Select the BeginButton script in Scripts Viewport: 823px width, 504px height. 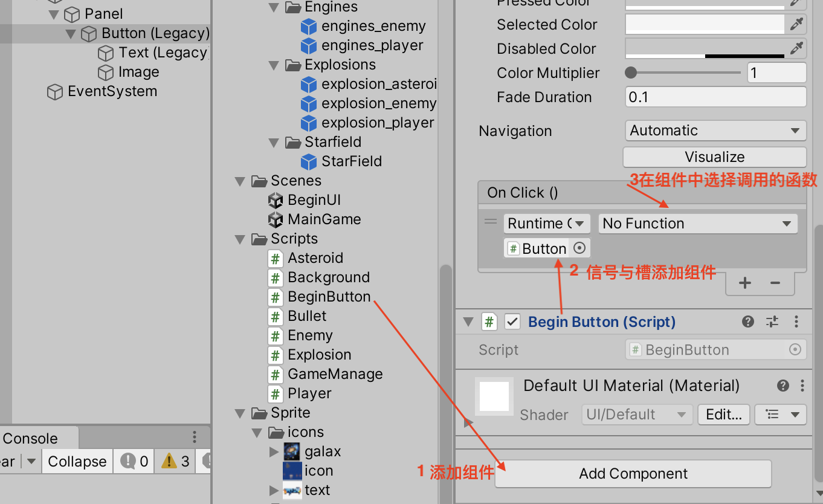click(x=329, y=297)
